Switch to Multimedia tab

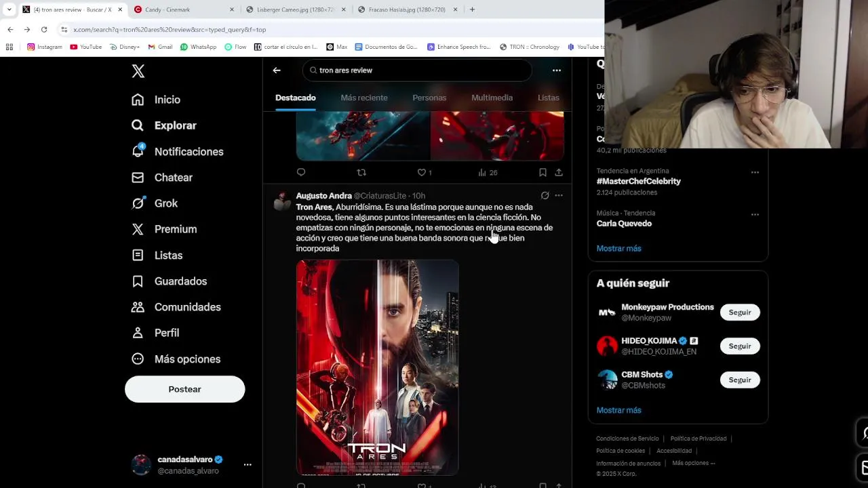pyautogui.click(x=492, y=98)
